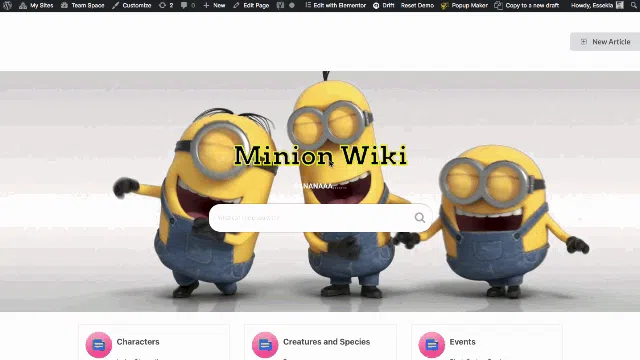Open the Events category icon
Screen dimensions: 640x360
(431, 345)
